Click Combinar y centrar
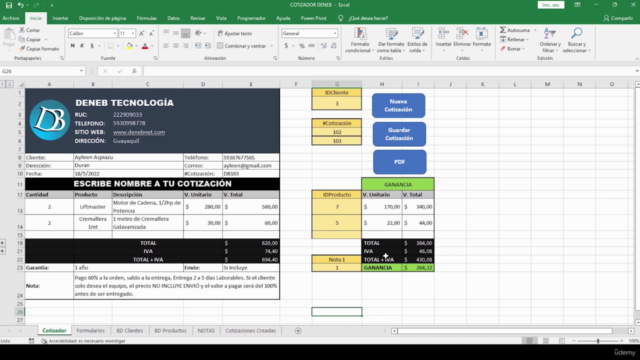 pyautogui.click(x=242, y=46)
